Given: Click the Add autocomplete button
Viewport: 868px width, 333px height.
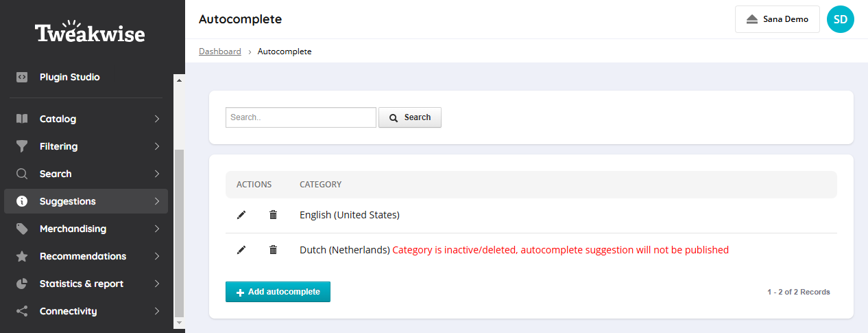Looking at the screenshot, I should point(278,292).
